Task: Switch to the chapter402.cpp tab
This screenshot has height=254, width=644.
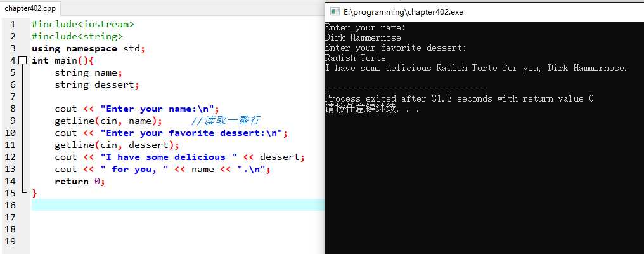Action: click(x=30, y=8)
